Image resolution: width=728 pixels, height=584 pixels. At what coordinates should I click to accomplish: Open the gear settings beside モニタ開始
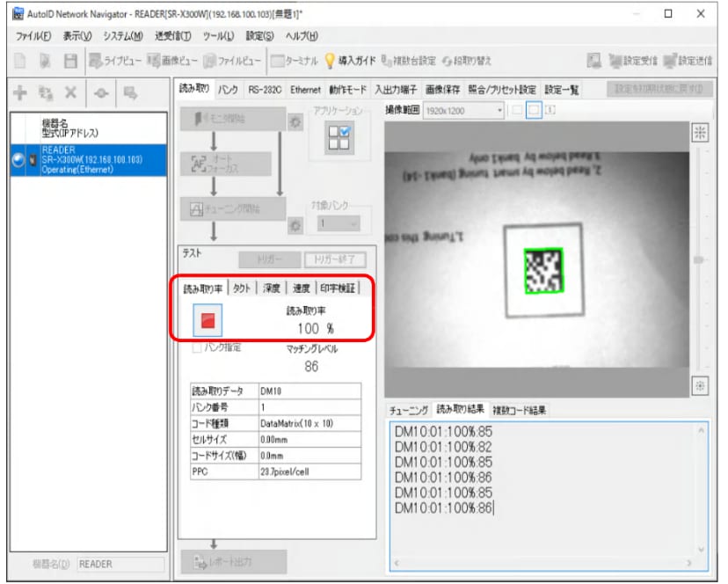295,122
